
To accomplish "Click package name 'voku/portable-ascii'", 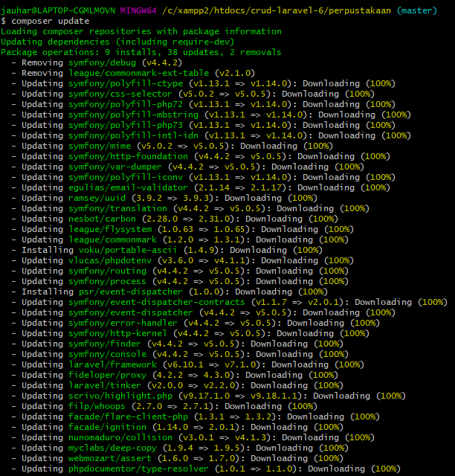I will (128, 250).
